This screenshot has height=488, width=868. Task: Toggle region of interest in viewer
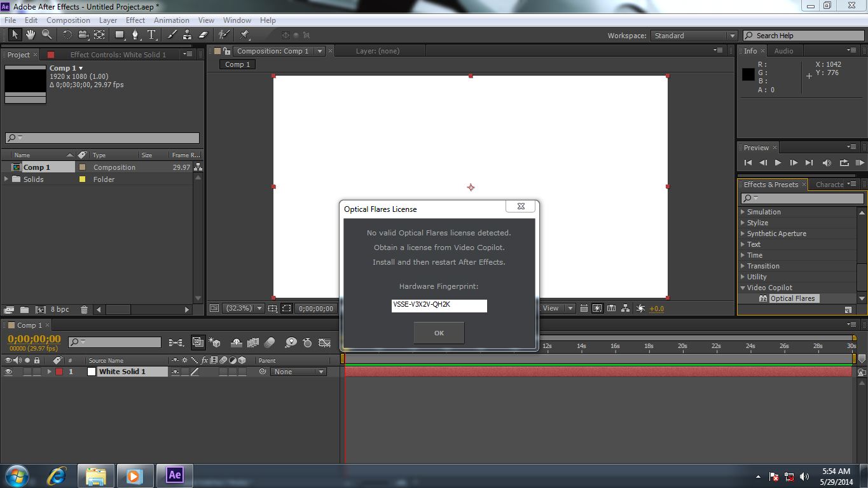point(287,309)
